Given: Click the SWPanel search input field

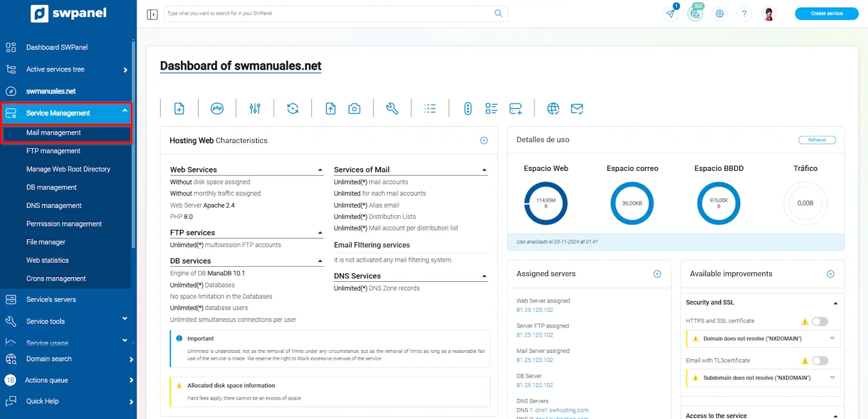Looking at the screenshot, I should (328, 14).
